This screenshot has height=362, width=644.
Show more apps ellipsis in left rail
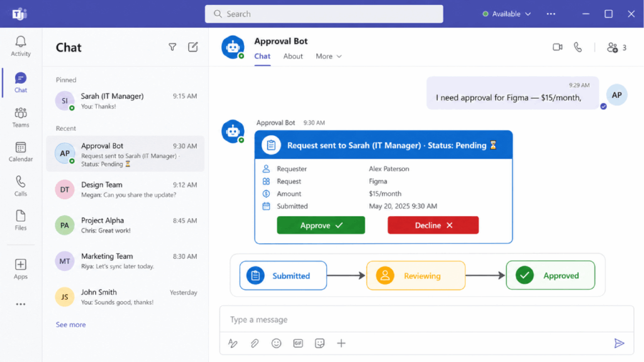point(21,304)
